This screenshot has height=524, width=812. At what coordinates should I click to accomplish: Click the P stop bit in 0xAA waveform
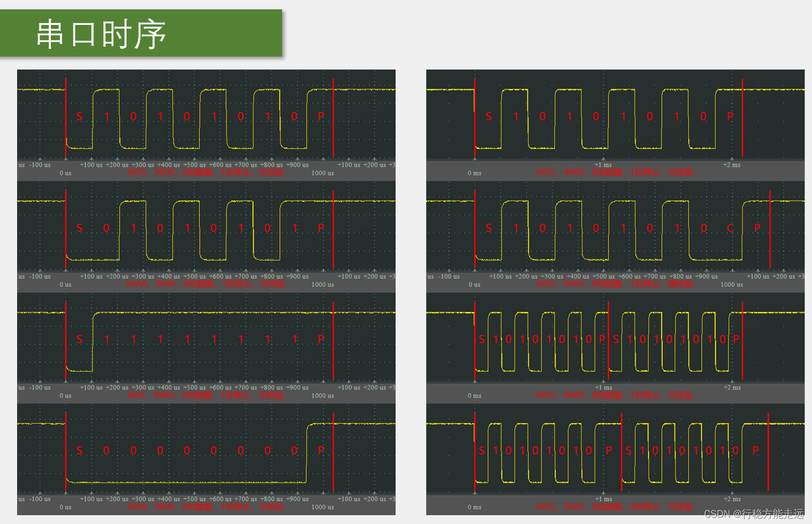pos(321,228)
